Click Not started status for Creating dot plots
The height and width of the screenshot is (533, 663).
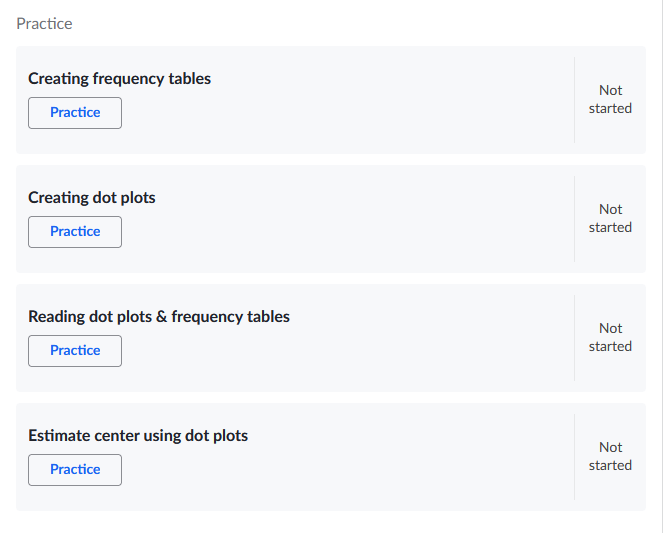click(x=610, y=218)
